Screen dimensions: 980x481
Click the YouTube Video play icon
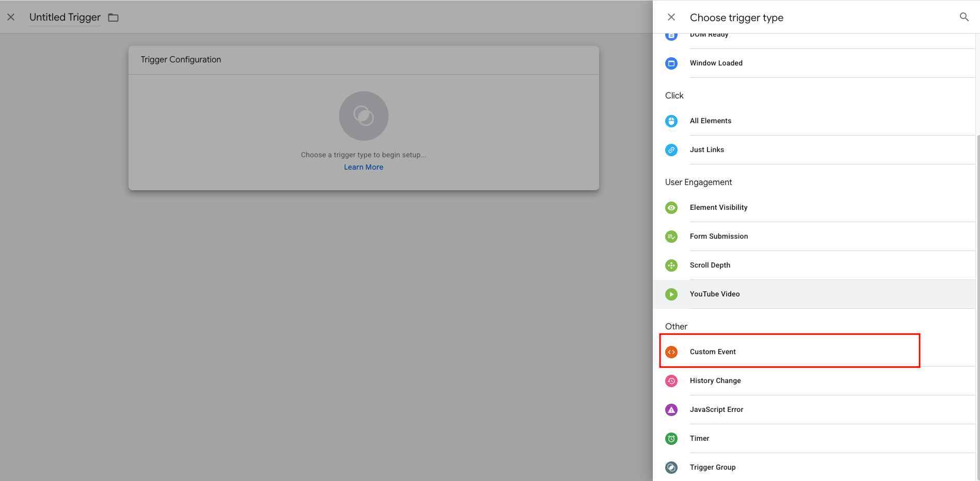pos(671,294)
